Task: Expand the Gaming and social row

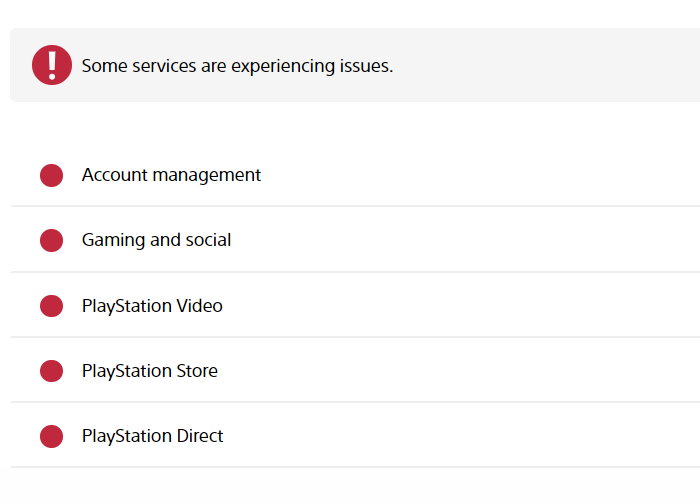Action: [x=355, y=240]
